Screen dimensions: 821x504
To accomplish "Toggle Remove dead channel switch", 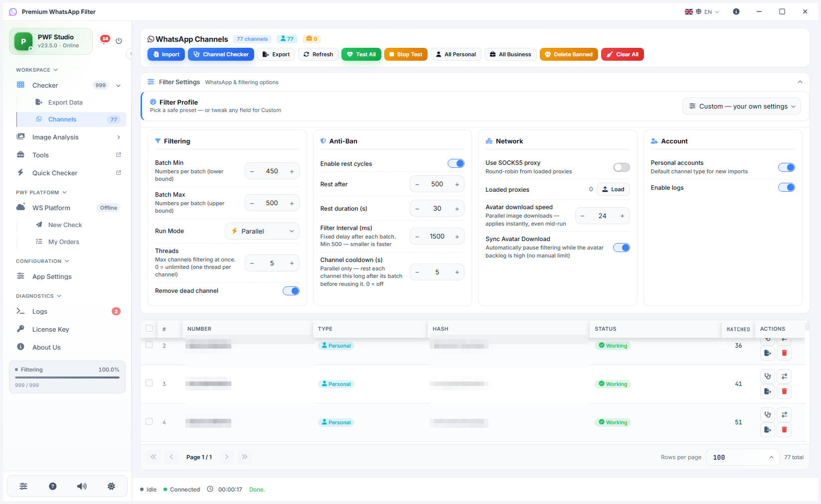I will coord(291,291).
